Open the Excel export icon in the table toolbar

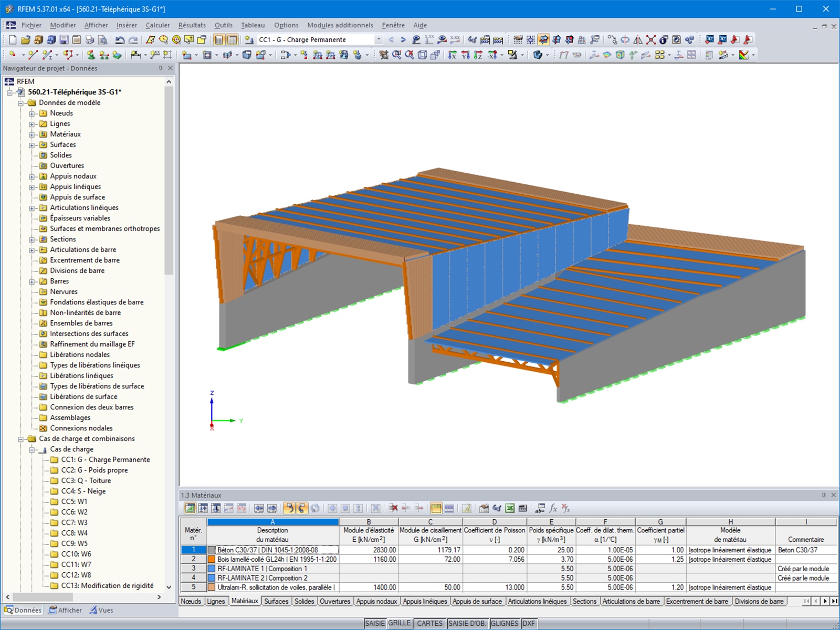510,509
